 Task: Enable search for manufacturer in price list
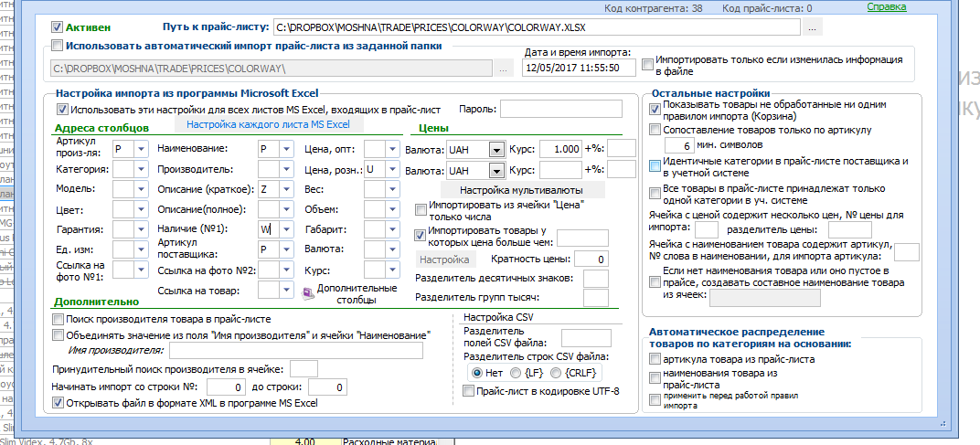59,320
